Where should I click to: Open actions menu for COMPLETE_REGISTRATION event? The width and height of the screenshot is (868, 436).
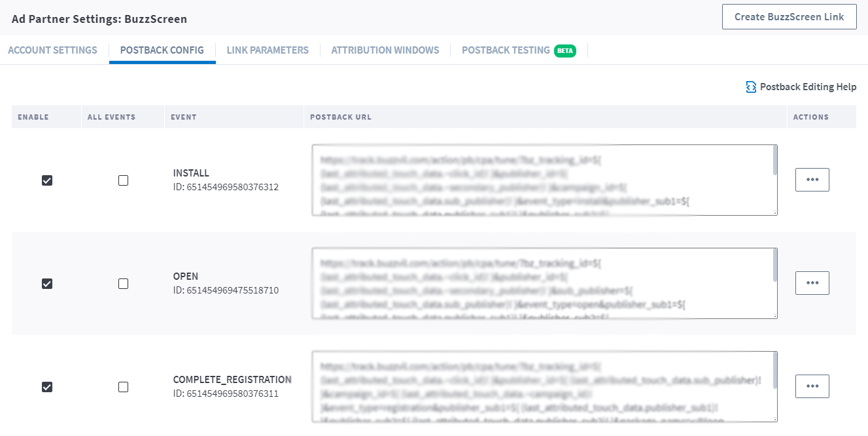(812, 386)
